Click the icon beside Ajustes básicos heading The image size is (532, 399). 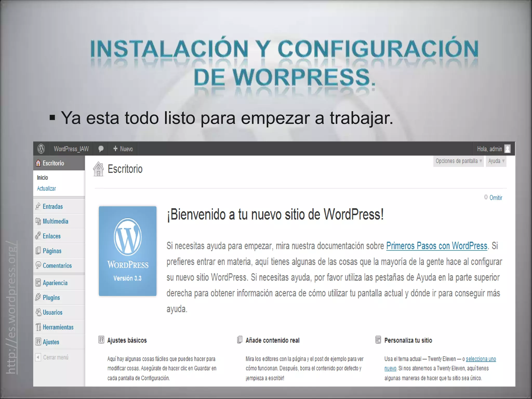(x=101, y=340)
